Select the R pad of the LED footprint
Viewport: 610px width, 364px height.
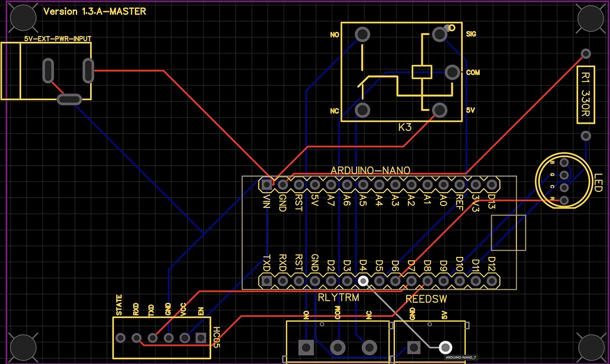tap(564, 199)
